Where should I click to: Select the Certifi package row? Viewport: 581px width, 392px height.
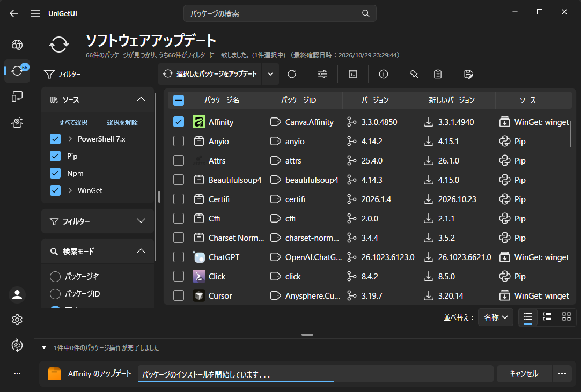pyautogui.click(x=370, y=199)
